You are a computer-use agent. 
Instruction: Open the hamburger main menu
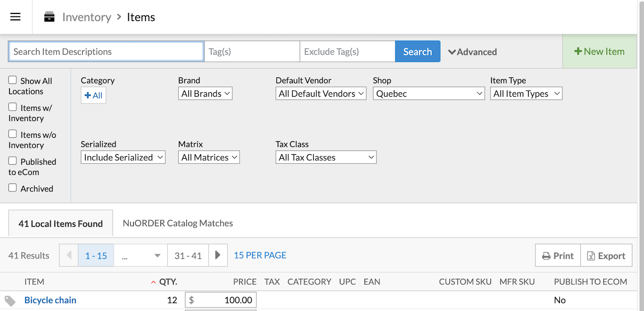tap(15, 17)
